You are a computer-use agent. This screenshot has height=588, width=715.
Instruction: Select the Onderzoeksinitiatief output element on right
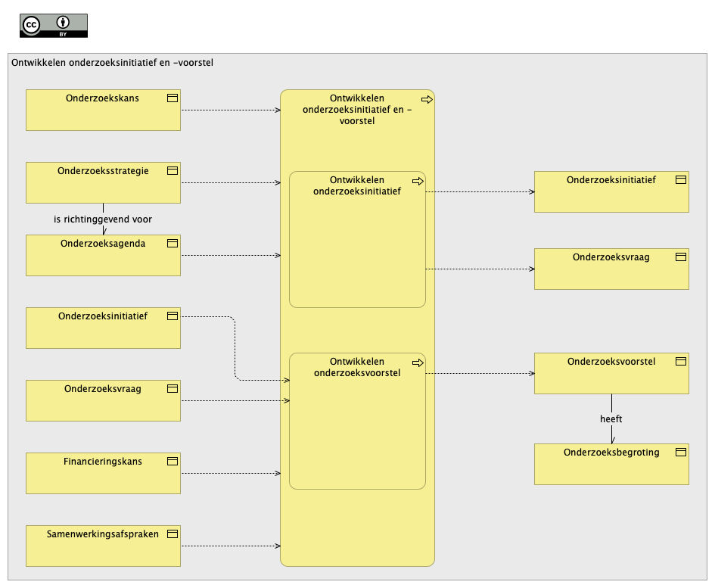(x=611, y=191)
